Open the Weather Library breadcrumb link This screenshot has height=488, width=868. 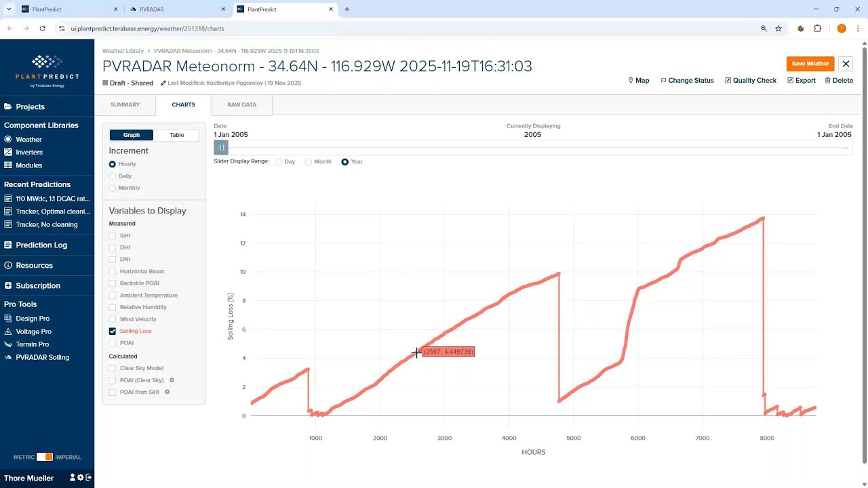point(123,51)
